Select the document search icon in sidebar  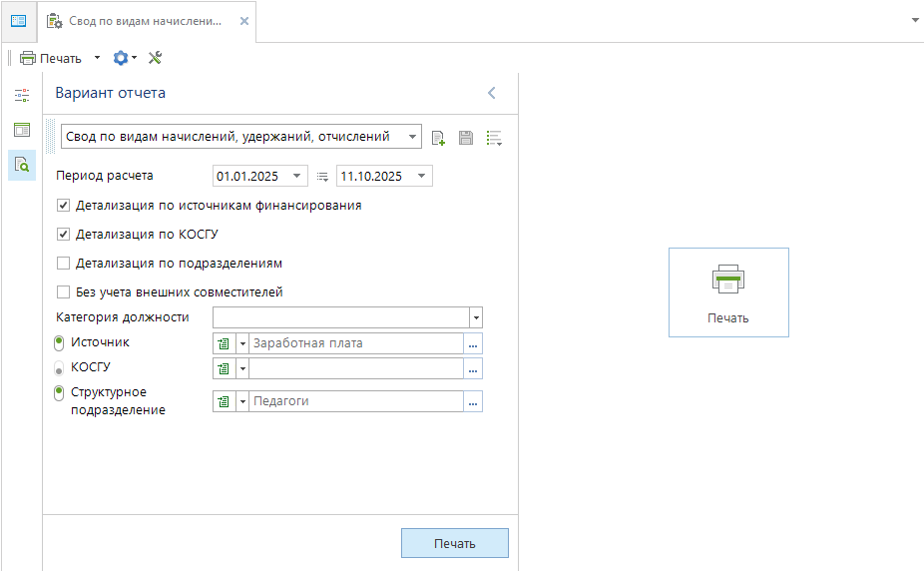tap(22, 164)
